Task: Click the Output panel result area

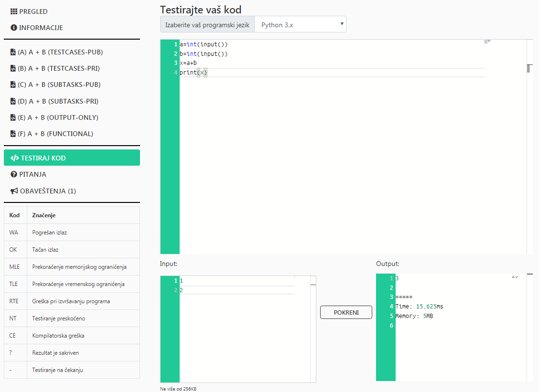Action: [454, 344]
